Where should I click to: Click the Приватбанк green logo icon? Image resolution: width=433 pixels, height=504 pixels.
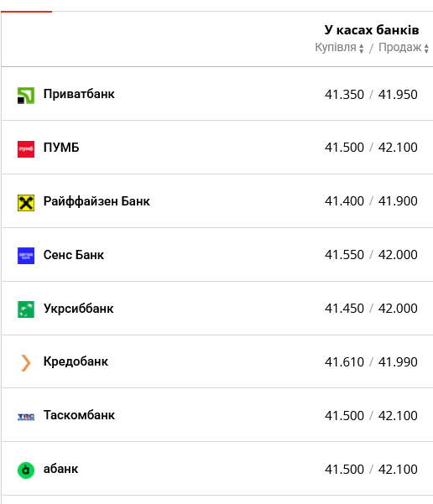[26, 96]
